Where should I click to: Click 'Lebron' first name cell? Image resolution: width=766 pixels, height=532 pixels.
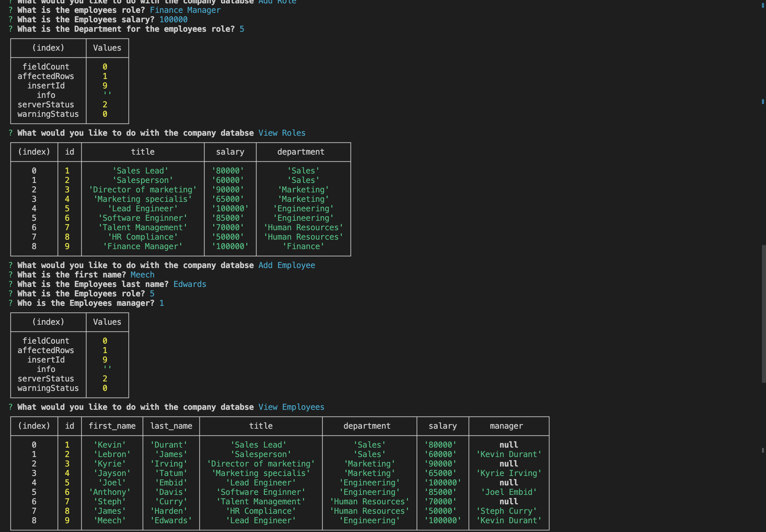(x=112, y=454)
